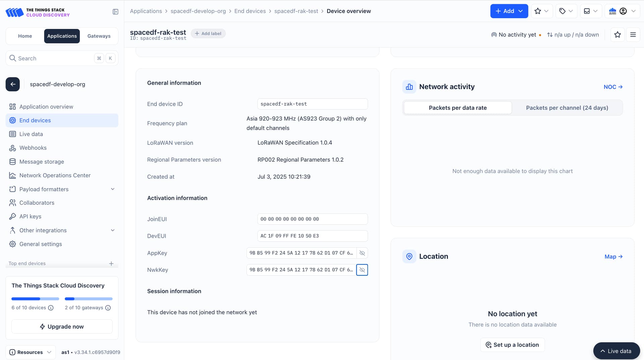
Task: Expand the Other integrations submenu
Action: 113,230
